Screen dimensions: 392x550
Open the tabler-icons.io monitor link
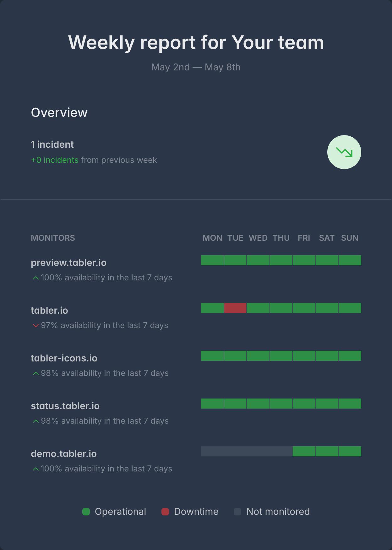tap(64, 358)
